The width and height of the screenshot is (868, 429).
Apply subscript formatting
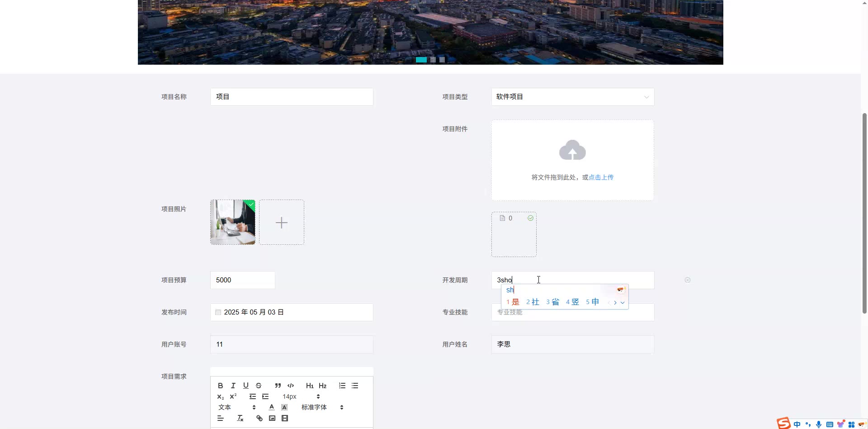(220, 396)
